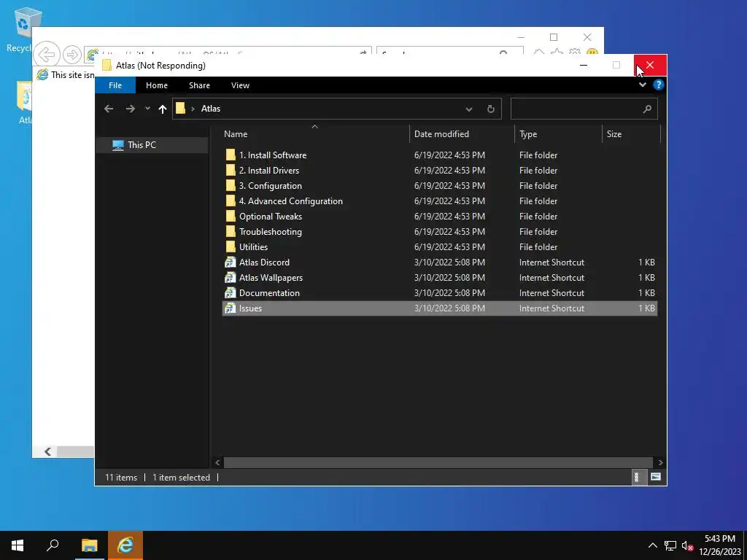Click the Documentation file name
This screenshot has width=747, height=560.
point(269,293)
